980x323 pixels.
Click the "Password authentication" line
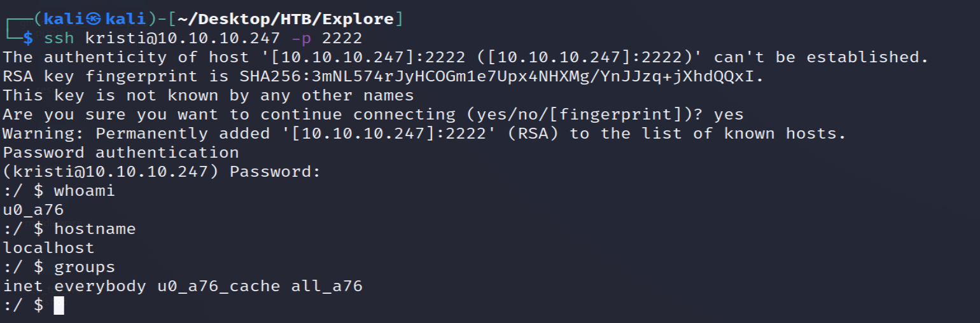121,153
